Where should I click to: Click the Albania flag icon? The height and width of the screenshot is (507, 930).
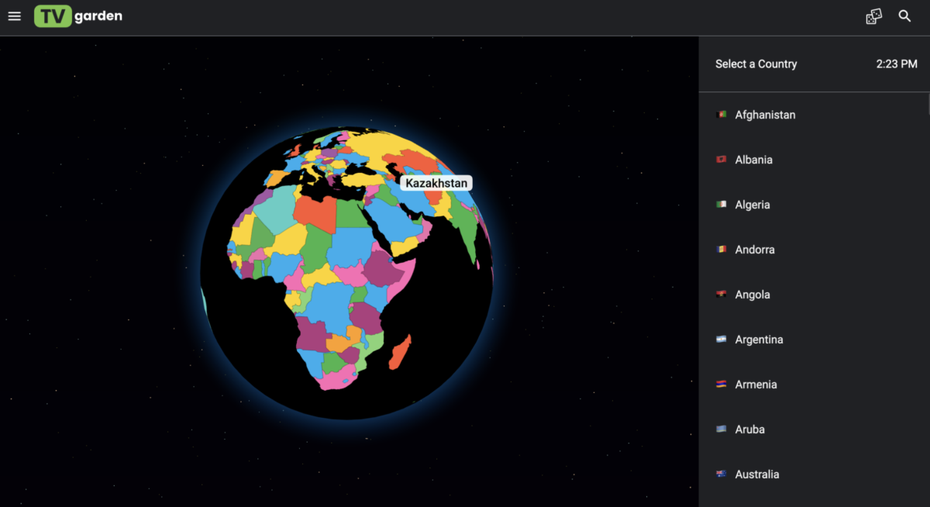pyautogui.click(x=721, y=160)
